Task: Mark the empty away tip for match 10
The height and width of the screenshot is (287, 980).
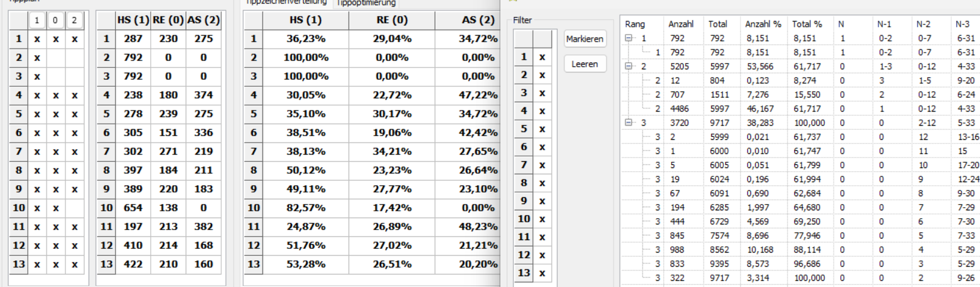Action: (74, 208)
